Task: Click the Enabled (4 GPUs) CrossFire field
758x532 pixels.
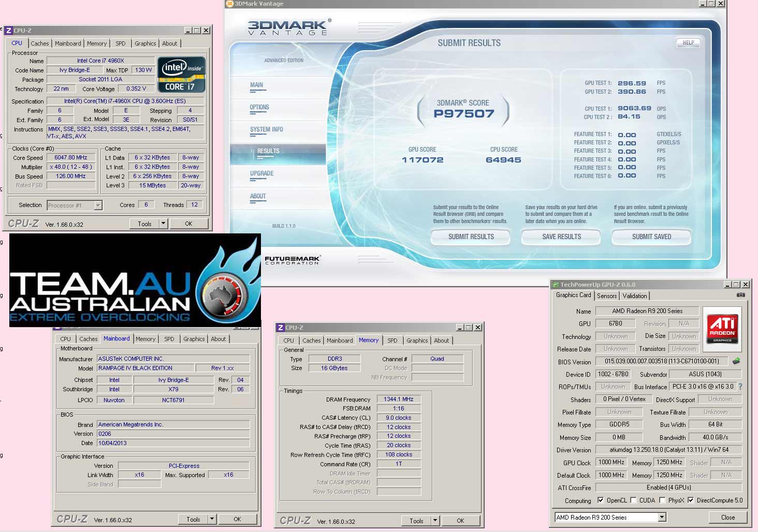Action: click(x=669, y=487)
